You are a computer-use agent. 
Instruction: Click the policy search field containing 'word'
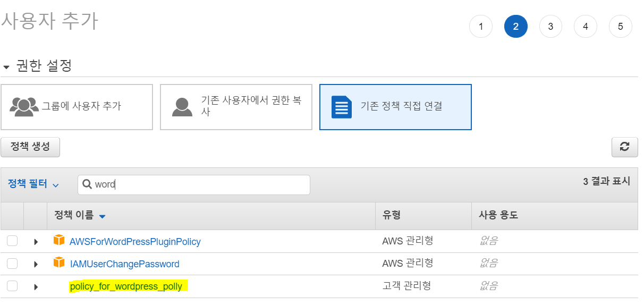pyautogui.click(x=202, y=184)
